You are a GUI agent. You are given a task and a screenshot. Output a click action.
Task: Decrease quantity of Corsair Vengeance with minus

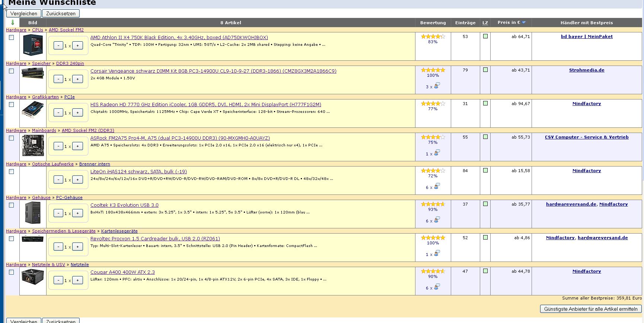click(58, 79)
